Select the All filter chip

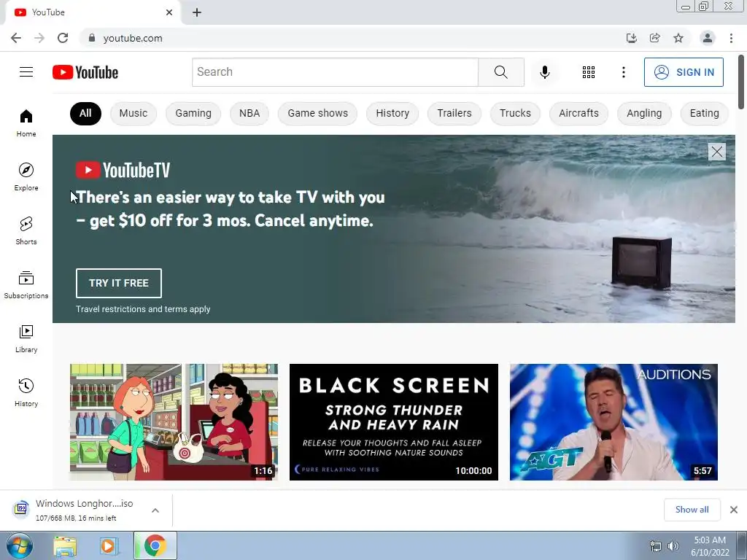pos(86,113)
